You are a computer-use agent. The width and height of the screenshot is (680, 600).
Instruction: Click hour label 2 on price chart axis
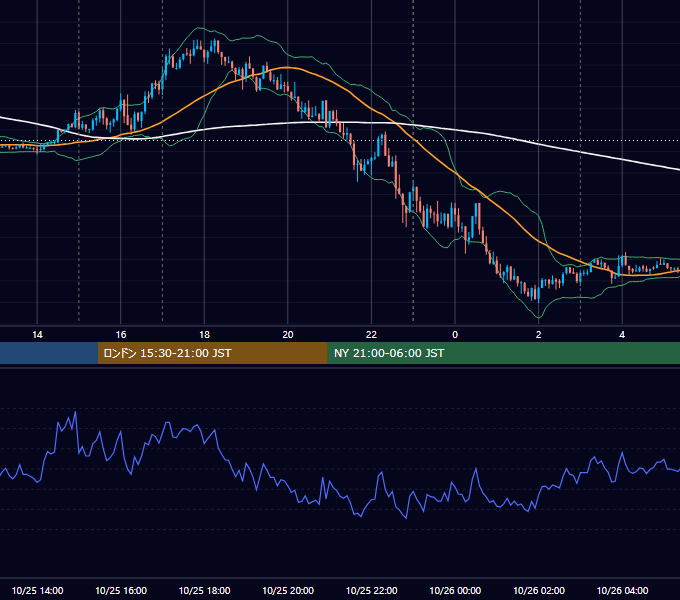tap(539, 335)
